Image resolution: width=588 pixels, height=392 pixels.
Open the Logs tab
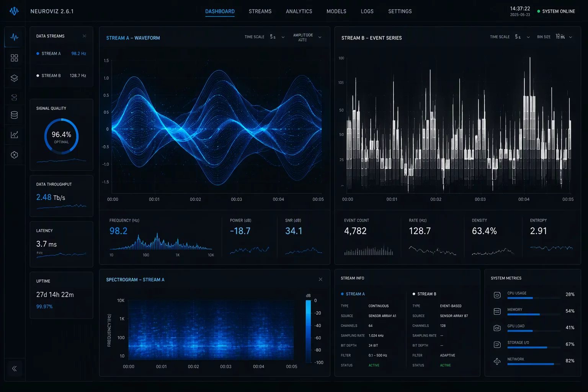click(367, 11)
